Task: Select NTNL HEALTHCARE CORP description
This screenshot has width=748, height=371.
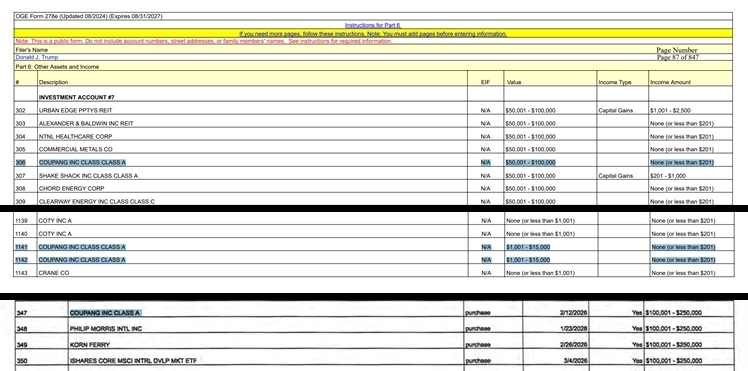Action: pos(76,136)
